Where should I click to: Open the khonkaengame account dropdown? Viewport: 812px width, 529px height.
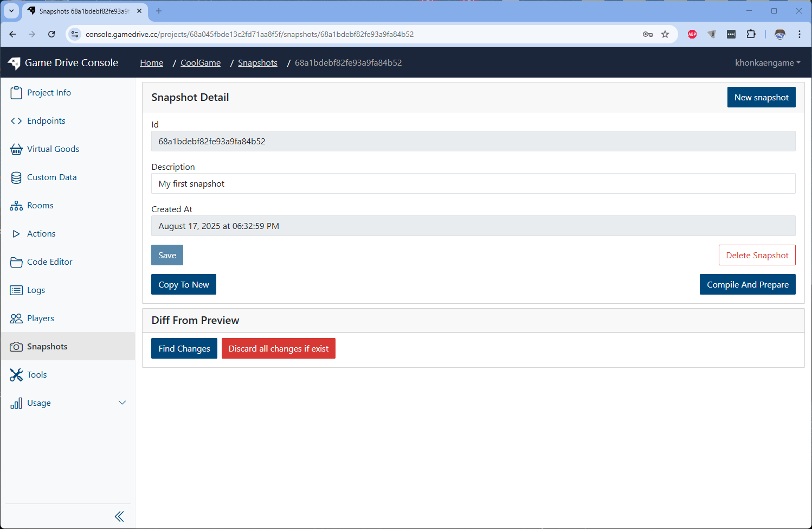click(x=767, y=63)
